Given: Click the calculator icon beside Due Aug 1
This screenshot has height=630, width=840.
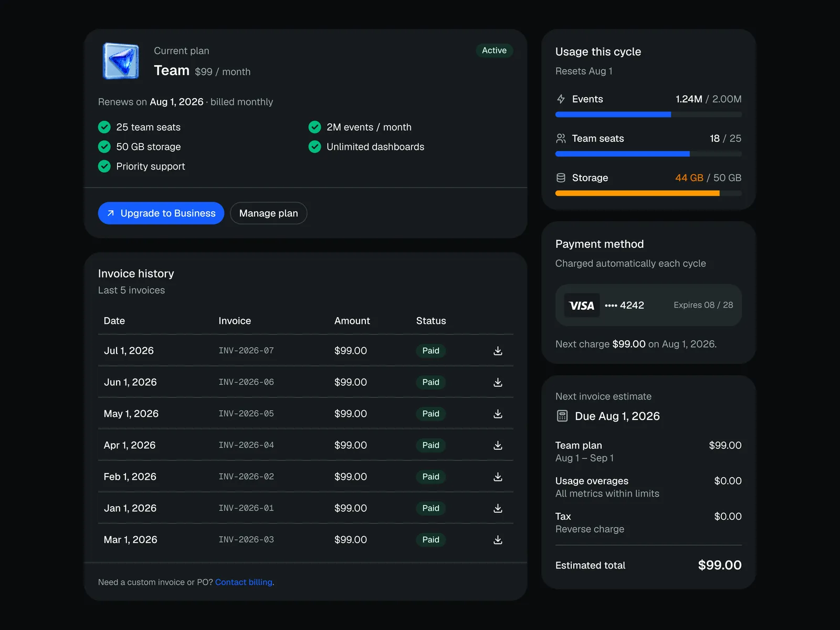Looking at the screenshot, I should 562,416.
